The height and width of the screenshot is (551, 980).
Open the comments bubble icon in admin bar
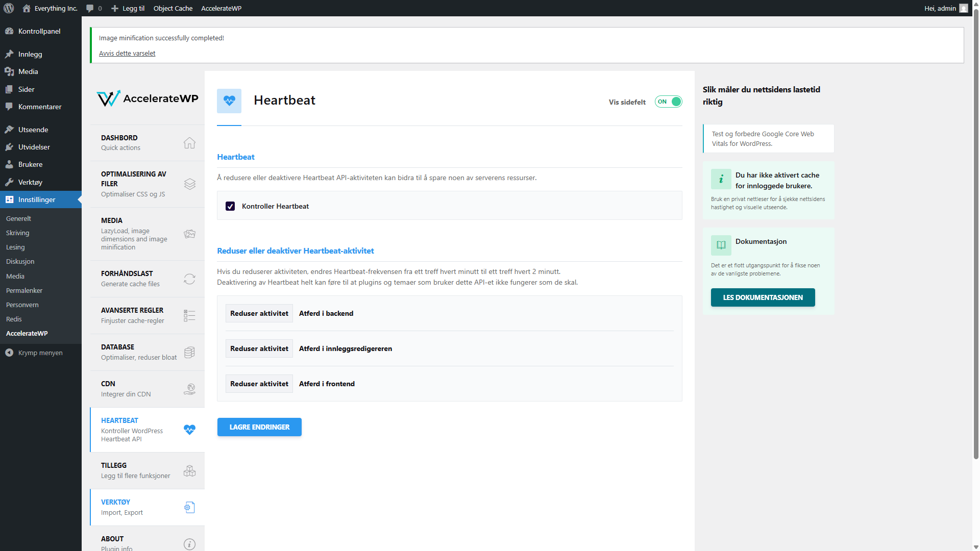pos(90,8)
